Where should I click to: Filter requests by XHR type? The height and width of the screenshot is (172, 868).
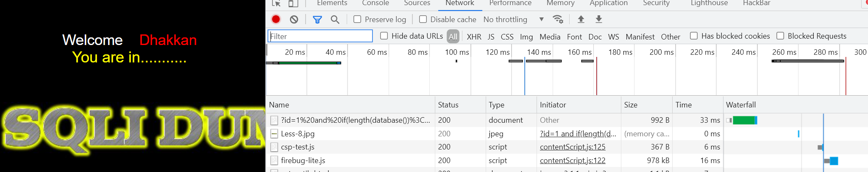pyautogui.click(x=474, y=37)
